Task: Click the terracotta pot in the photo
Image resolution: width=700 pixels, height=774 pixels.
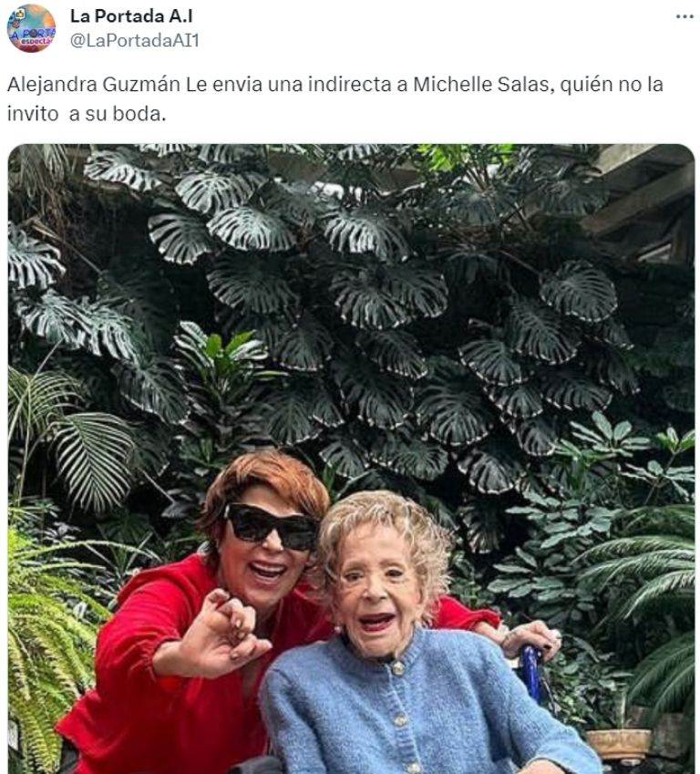Action: tap(619, 745)
